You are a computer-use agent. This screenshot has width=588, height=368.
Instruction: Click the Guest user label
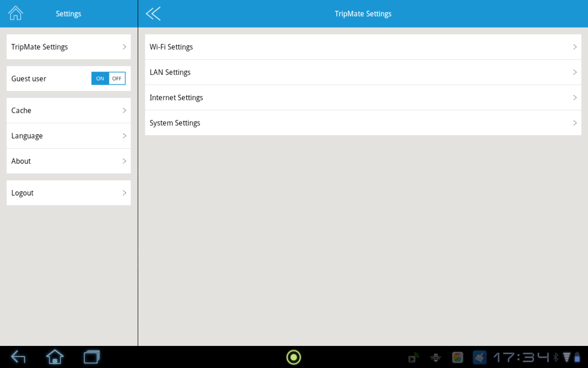click(x=29, y=79)
